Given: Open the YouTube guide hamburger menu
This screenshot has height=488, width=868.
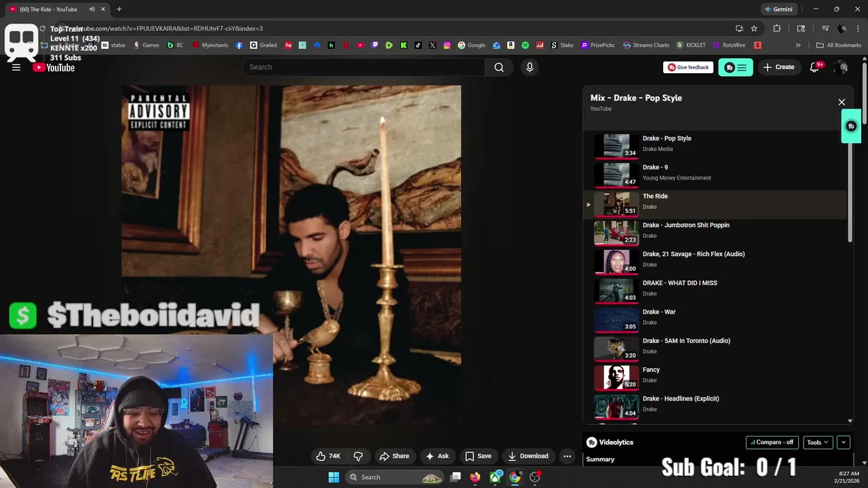Looking at the screenshot, I should (x=16, y=67).
